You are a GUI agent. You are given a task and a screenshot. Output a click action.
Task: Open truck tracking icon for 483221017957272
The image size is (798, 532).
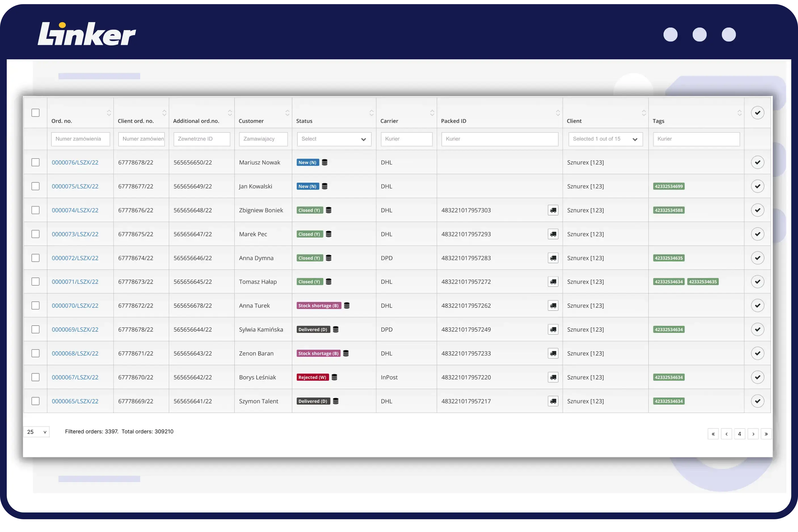tap(553, 282)
